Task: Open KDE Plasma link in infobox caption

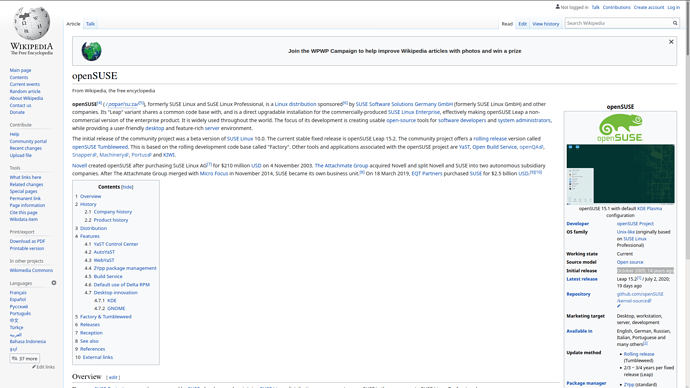Action: pos(649,209)
